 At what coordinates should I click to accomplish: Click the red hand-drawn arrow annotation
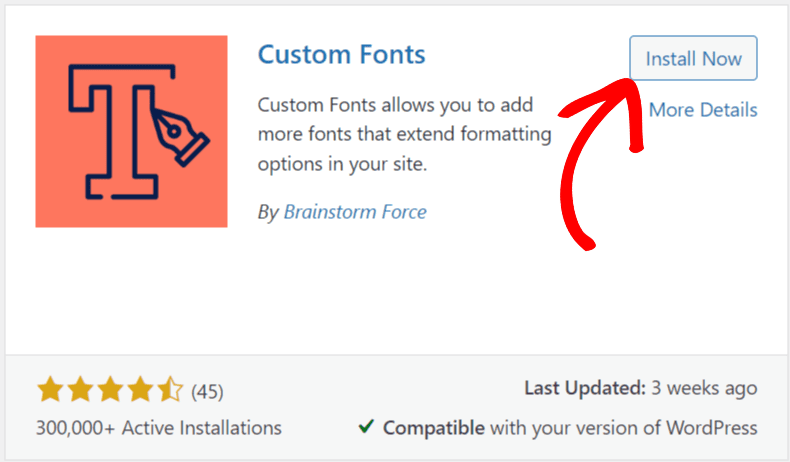(x=600, y=162)
